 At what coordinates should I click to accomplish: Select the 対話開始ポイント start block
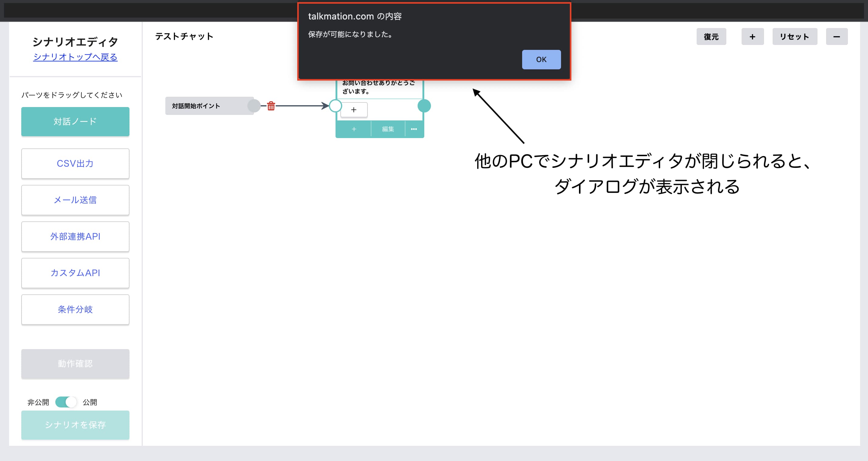pos(209,106)
